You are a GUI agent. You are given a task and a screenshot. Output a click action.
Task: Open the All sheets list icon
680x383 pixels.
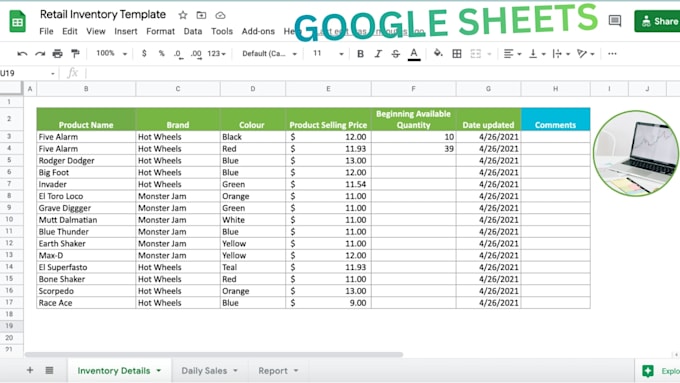[49, 370]
